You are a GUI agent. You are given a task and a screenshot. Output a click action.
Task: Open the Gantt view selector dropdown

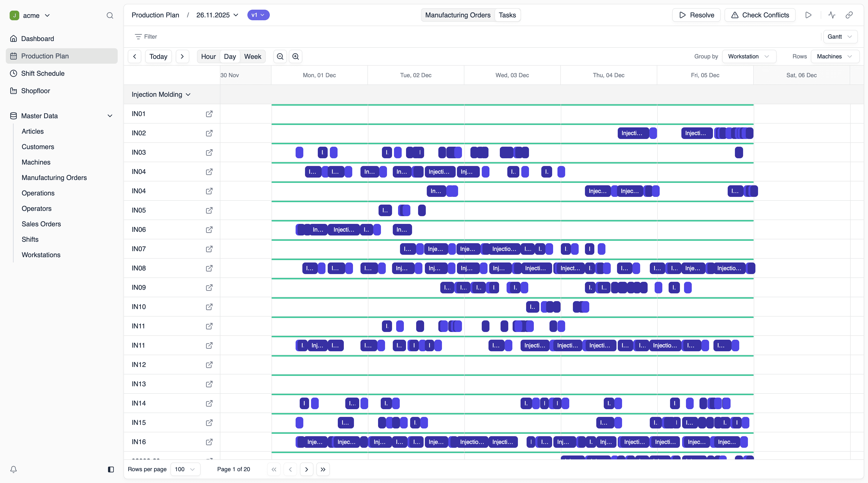click(840, 36)
